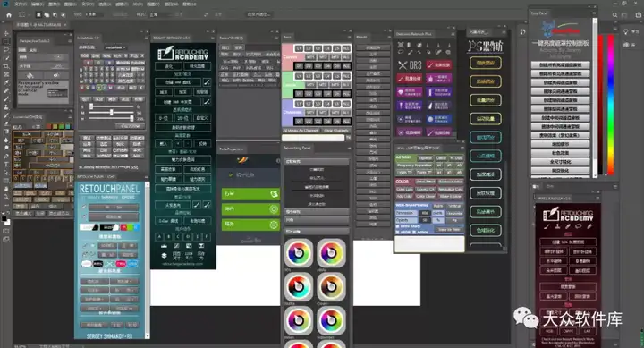Select the Lasso tool
The image size is (644, 348).
click(x=5, y=50)
